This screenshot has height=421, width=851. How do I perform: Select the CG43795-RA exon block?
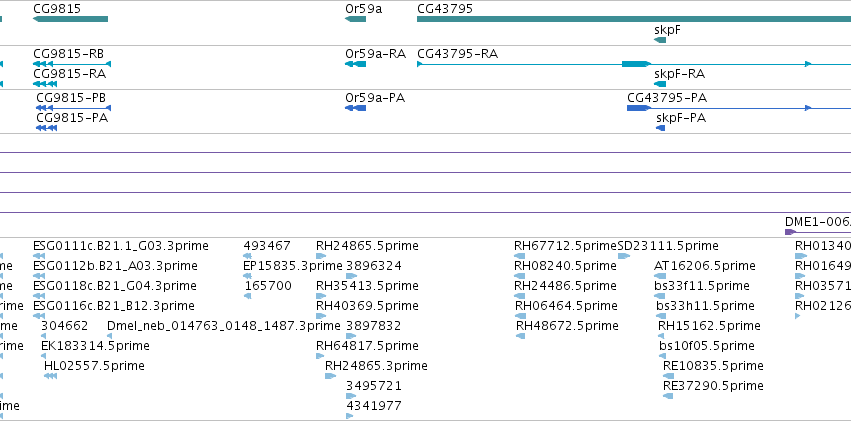pyautogui.click(x=636, y=64)
